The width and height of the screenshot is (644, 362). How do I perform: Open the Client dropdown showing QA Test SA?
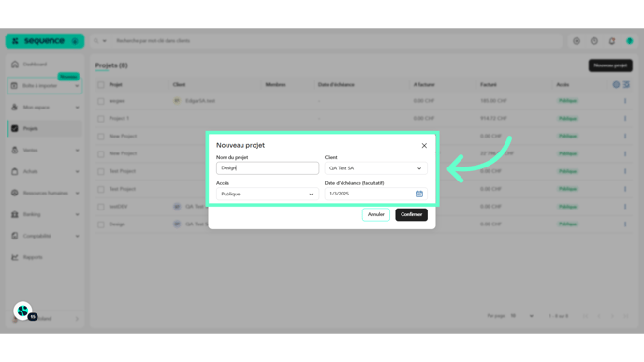[375, 168]
